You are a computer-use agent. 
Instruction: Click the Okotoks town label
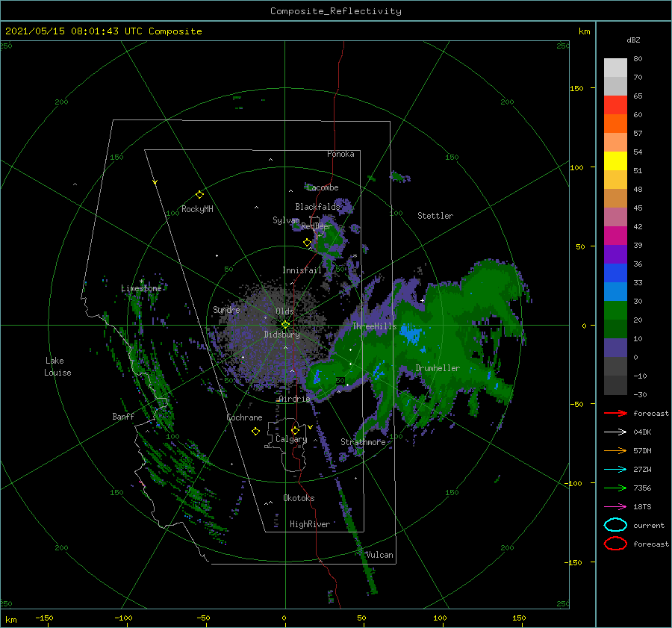pyautogui.click(x=299, y=498)
